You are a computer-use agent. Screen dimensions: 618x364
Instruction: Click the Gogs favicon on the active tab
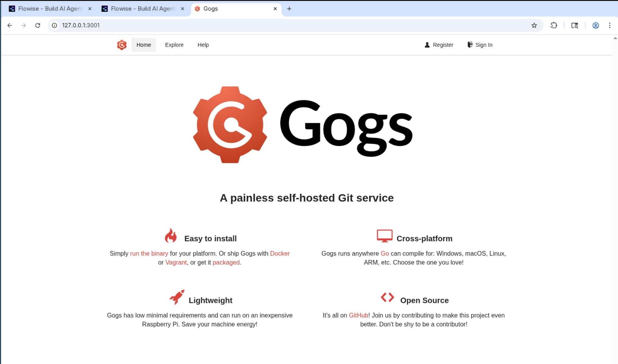coord(197,9)
